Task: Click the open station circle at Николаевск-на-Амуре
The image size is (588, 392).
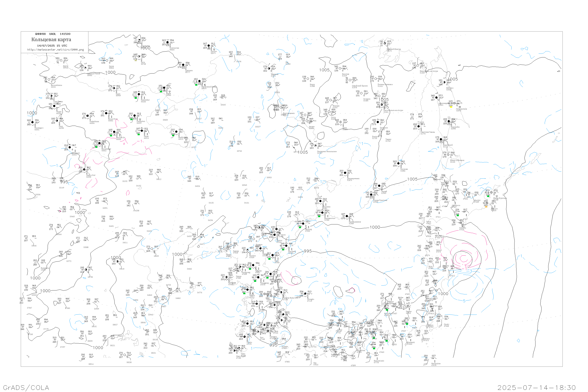Action: pos(418,65)
